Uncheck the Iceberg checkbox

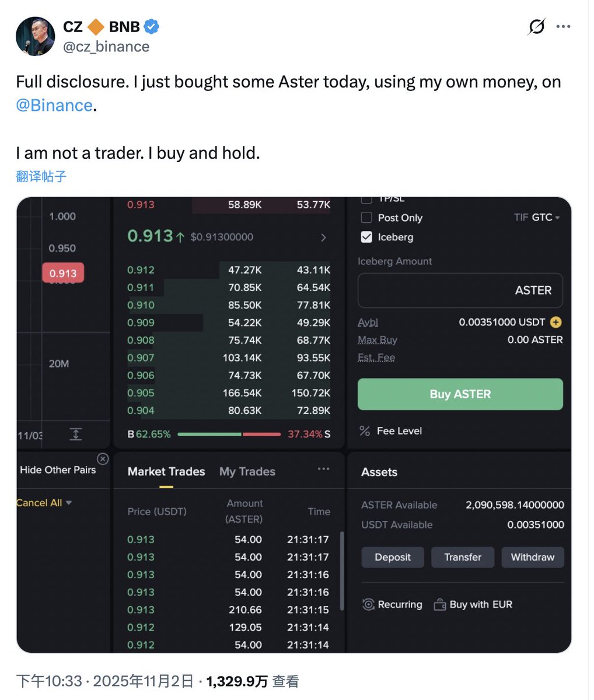pos(367,237)
